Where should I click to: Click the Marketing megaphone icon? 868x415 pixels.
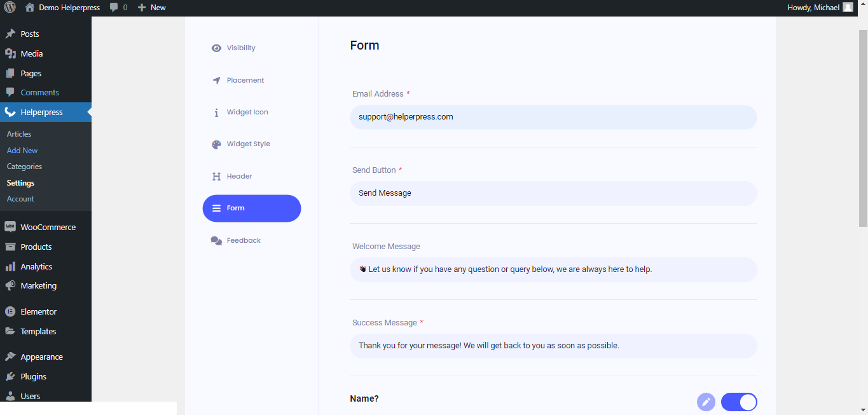coord(10,286)
